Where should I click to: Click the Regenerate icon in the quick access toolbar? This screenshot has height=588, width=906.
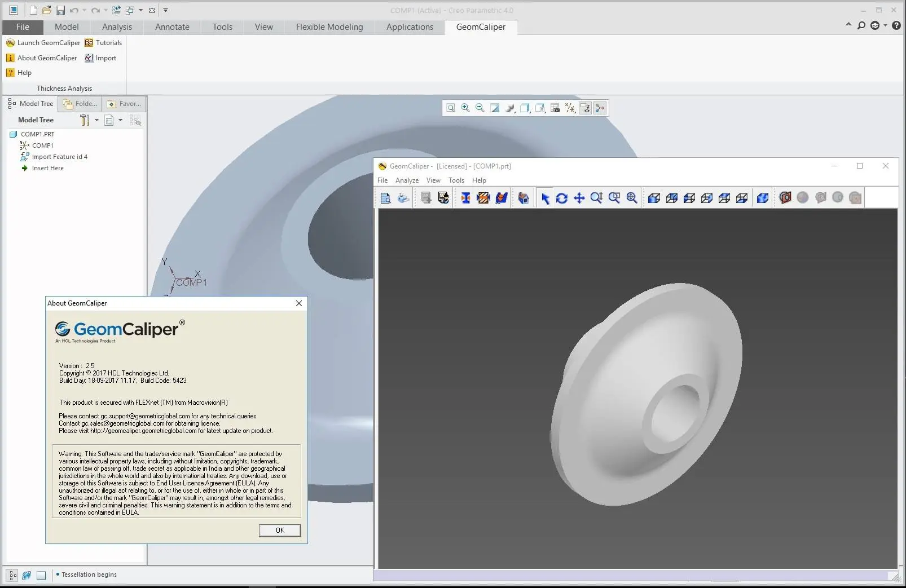point(116,10)
